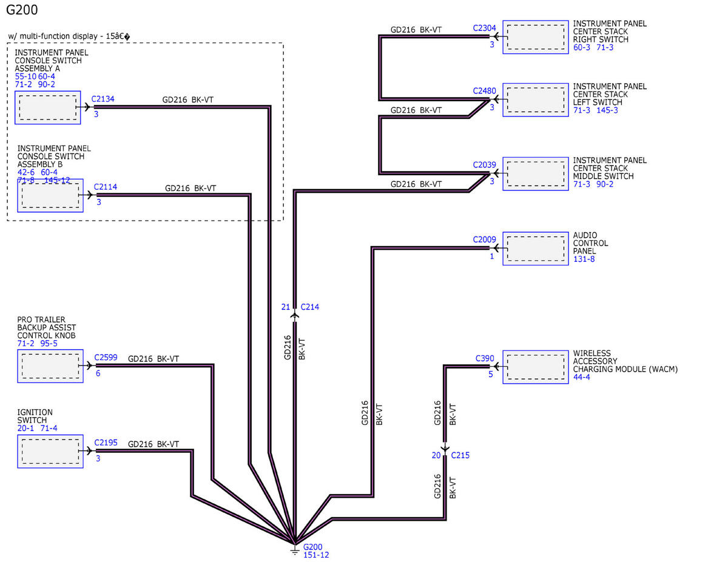Follow page reference 151-12 below G200

click(x=315, y=554)
